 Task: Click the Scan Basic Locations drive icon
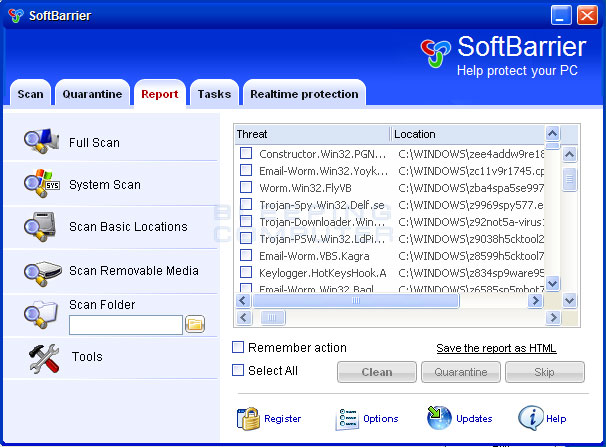click(40, 226)
